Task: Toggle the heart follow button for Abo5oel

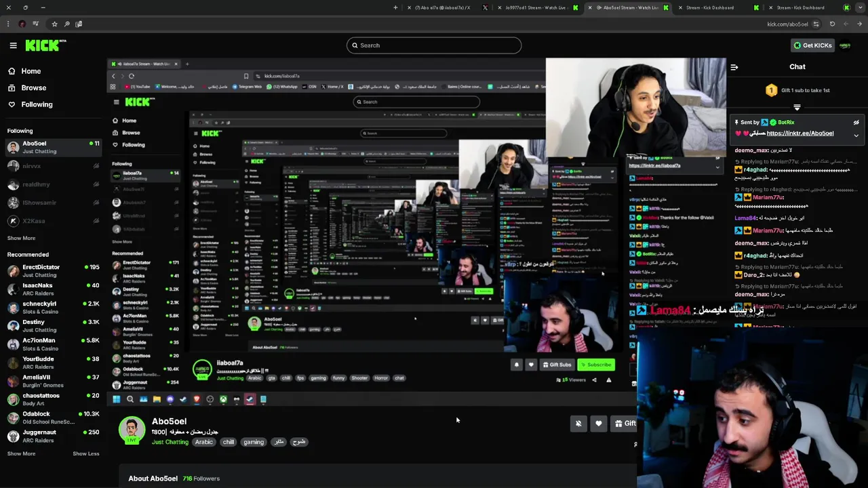Action: 598,424
